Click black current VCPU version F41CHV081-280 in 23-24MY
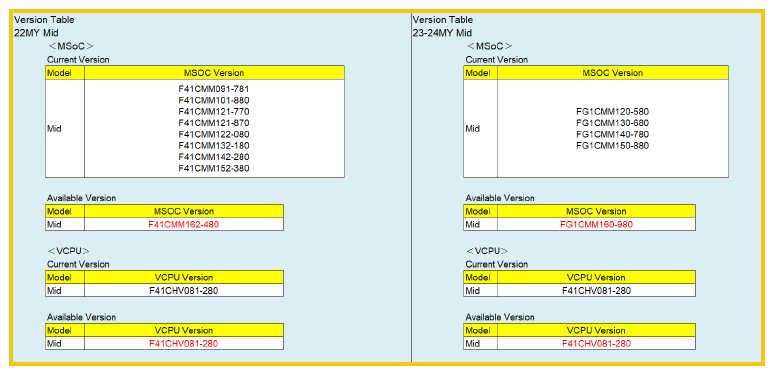The height and width of the screenshot is (375, 774). tap(596, 291)
